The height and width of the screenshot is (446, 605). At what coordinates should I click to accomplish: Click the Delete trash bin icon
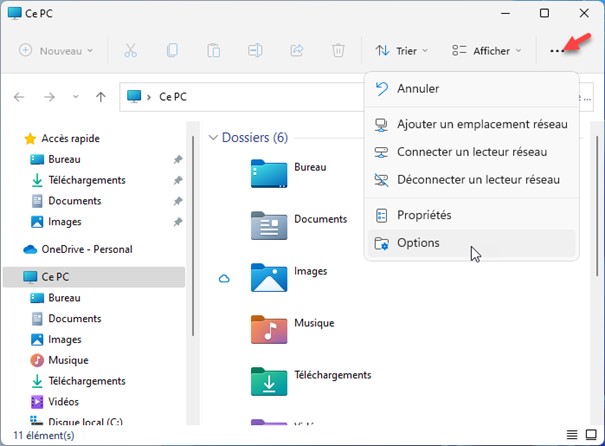tap(338, 50)
